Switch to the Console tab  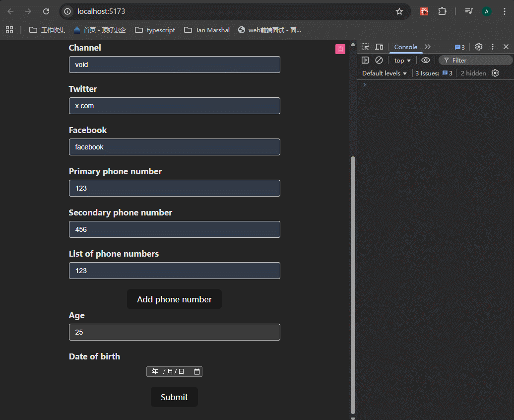(x=405, y=47)
